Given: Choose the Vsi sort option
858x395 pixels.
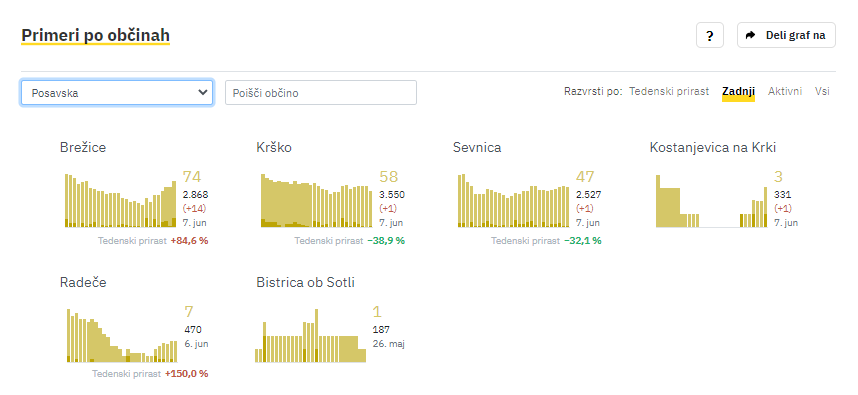Looking at the screenshot, I should point(822,91).
